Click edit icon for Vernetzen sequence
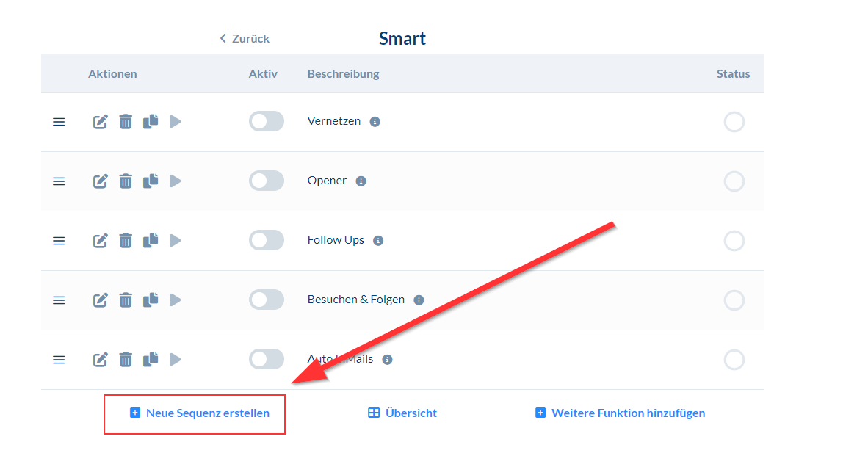868x453 pixels. click(x=100, y=122)
